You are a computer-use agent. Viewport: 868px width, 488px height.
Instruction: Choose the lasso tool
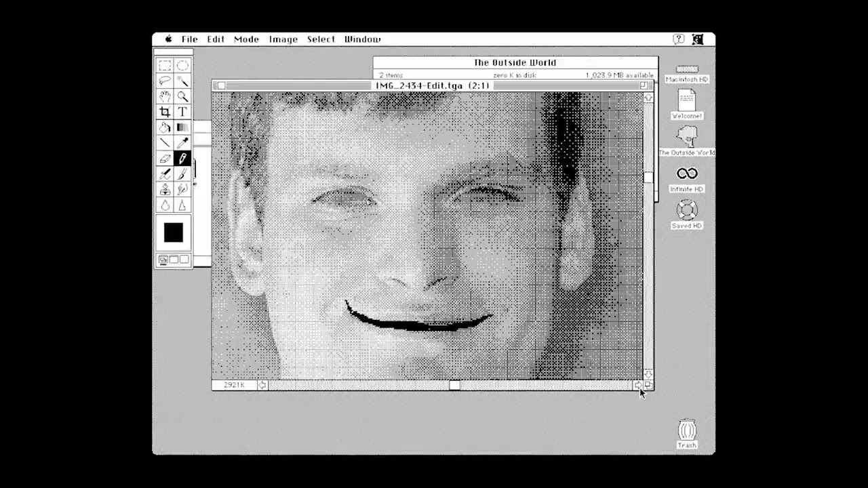click(x=165, y=81)
